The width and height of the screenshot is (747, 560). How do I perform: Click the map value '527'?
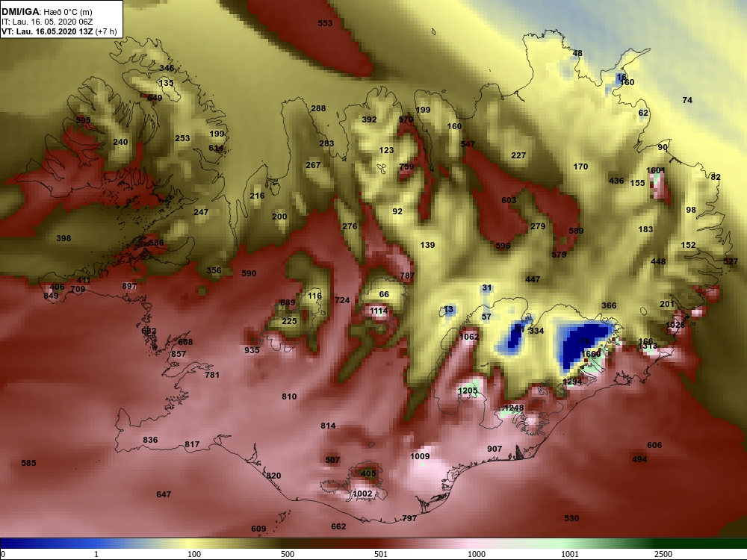click(731, 261)
